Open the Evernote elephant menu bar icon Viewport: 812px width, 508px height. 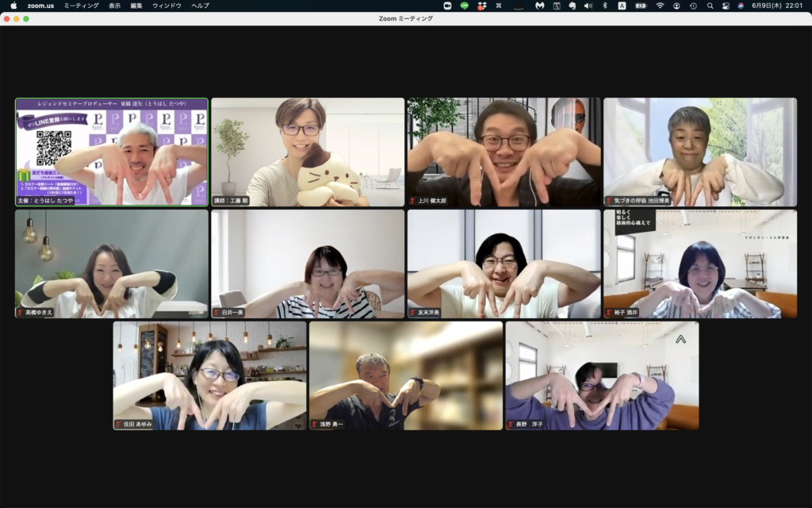click(x=572, y=6)
